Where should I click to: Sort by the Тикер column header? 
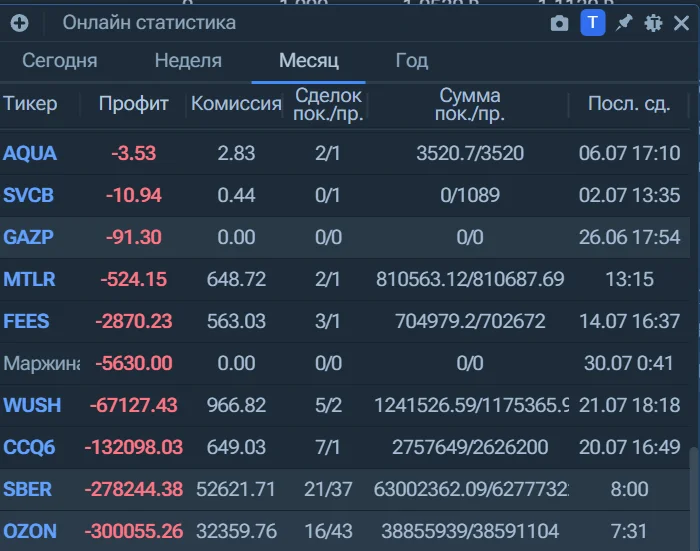(x=30, y=104)
